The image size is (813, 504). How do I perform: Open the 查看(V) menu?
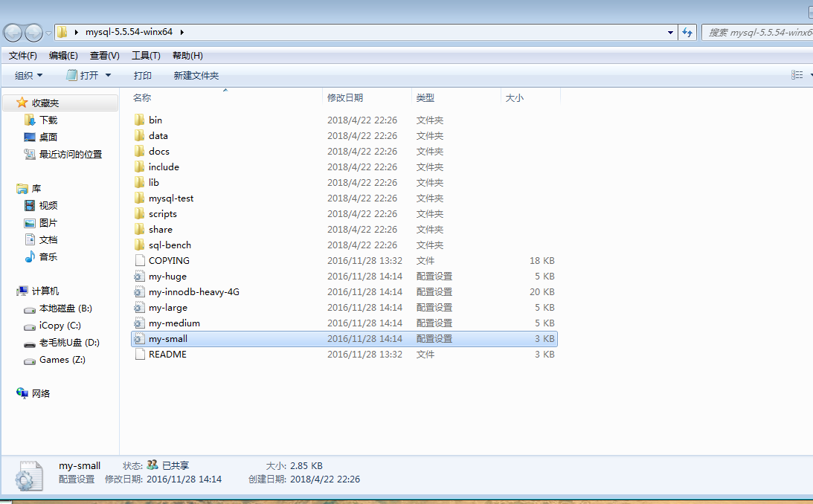[x=105, y=56]
